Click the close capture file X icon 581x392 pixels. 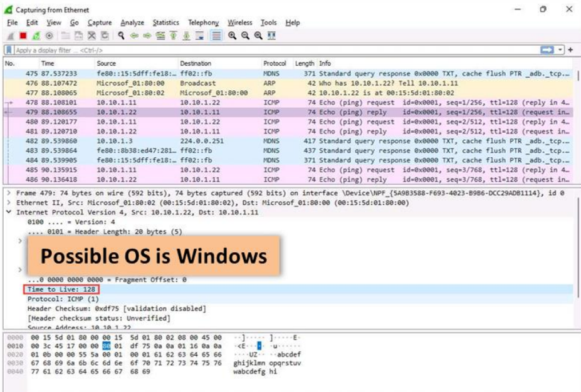[x=92, y=36]
